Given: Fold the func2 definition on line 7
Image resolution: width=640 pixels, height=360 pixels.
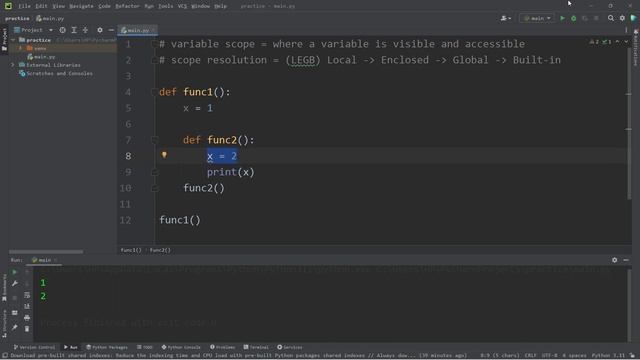Looking at the screenshot, I should [155, 140].
